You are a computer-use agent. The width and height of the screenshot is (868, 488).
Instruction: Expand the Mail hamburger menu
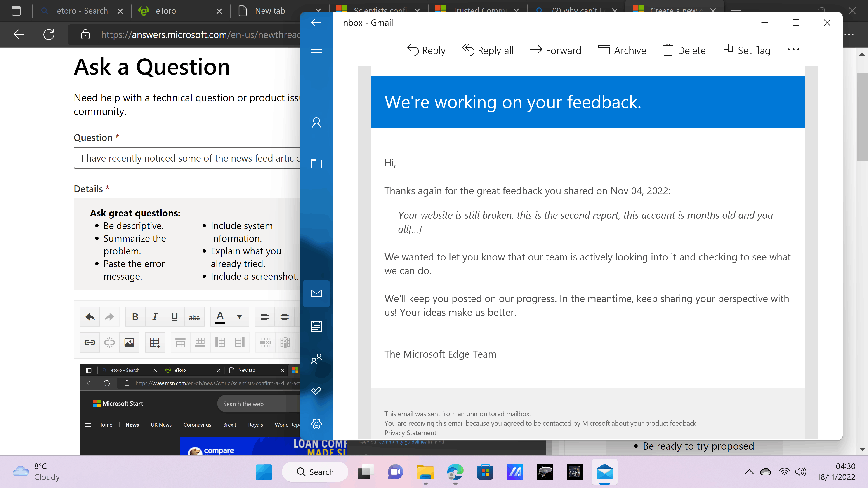pyautogui.click(x=316, y=49)
